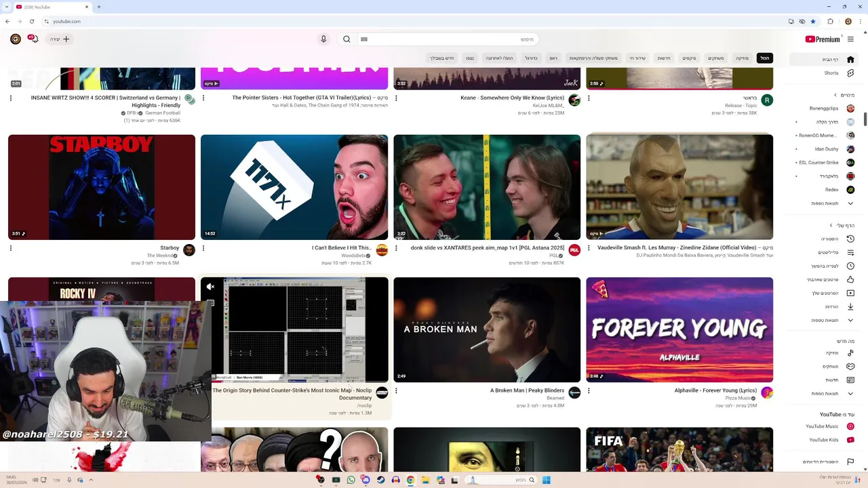Open News explore category in sidebar
Image resolution: width=868 pixels, height=488 pixels.
click(x=824, y=380)
